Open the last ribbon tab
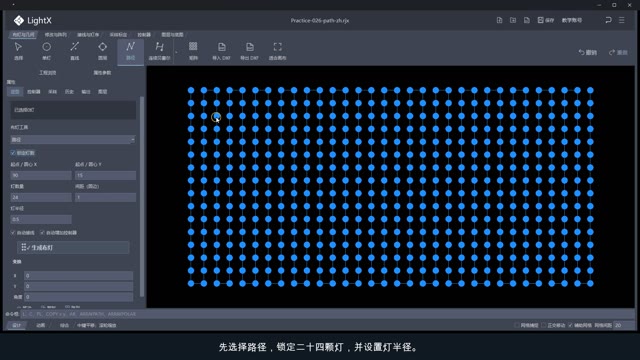This screenshot has height=360, width=640. click(x=172, y=35)
